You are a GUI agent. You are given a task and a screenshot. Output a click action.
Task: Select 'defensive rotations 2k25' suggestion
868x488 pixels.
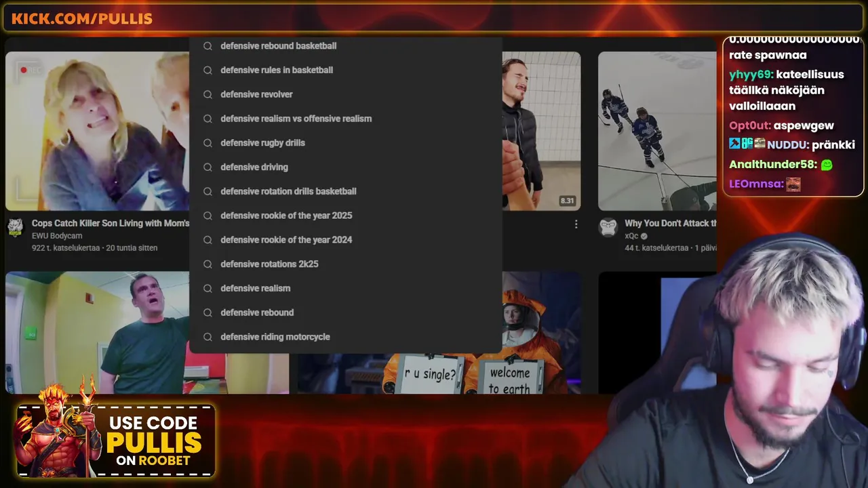345,264
